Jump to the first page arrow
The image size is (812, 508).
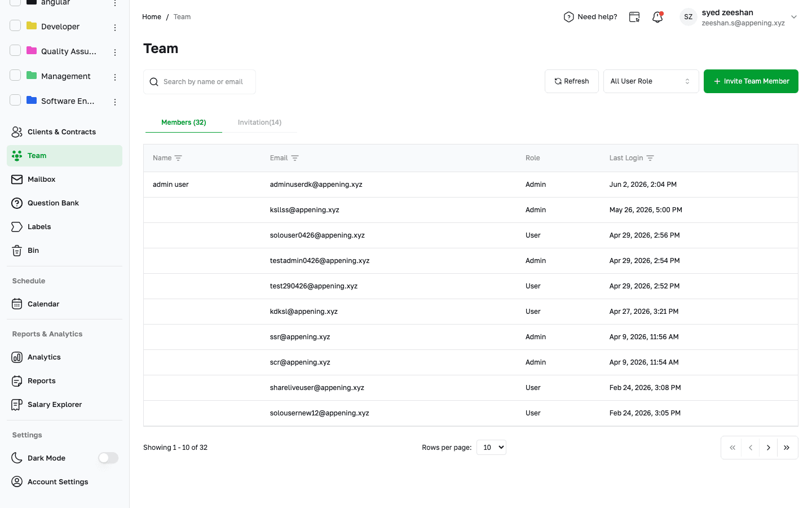732,448
